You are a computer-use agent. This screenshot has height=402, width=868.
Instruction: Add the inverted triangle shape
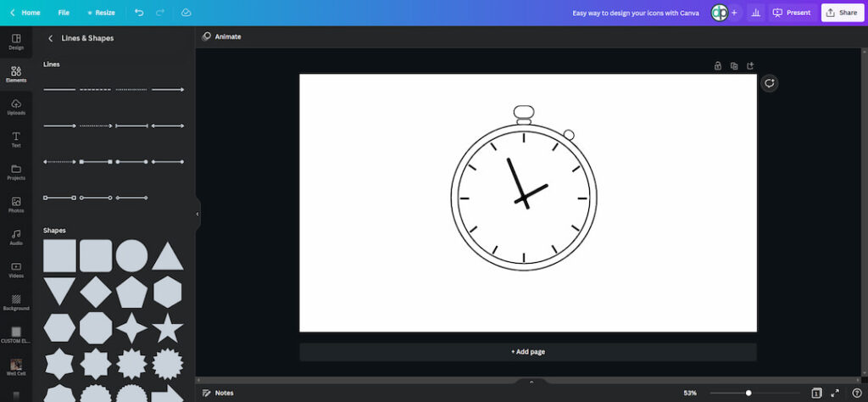tap(59, 291)
